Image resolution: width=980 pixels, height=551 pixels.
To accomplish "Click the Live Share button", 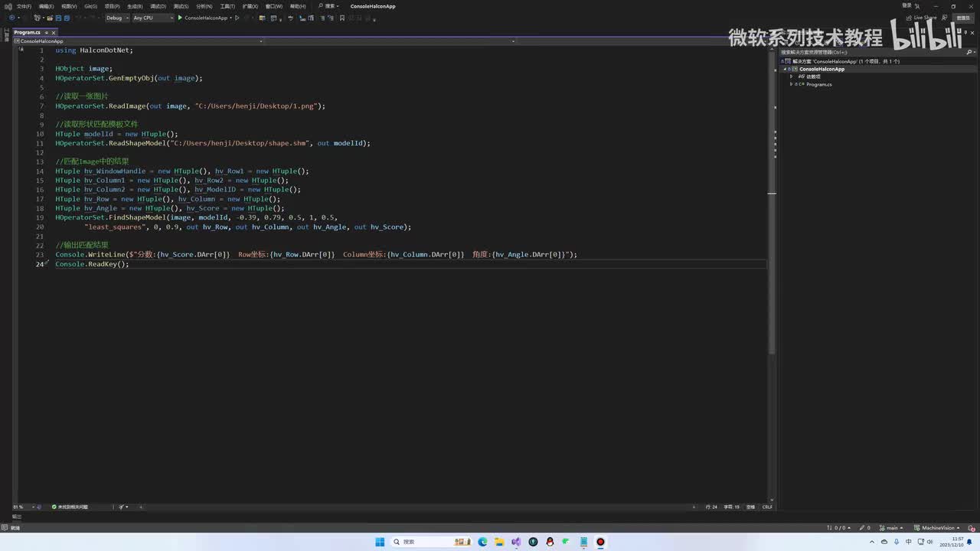I will 922,18.
